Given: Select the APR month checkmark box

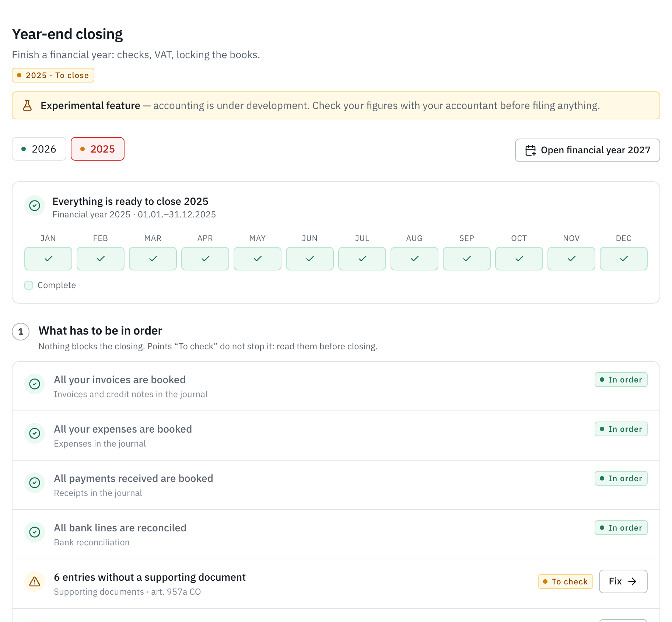Looking at the screenshot, I should pyautogui.click(x=205, y=259).
